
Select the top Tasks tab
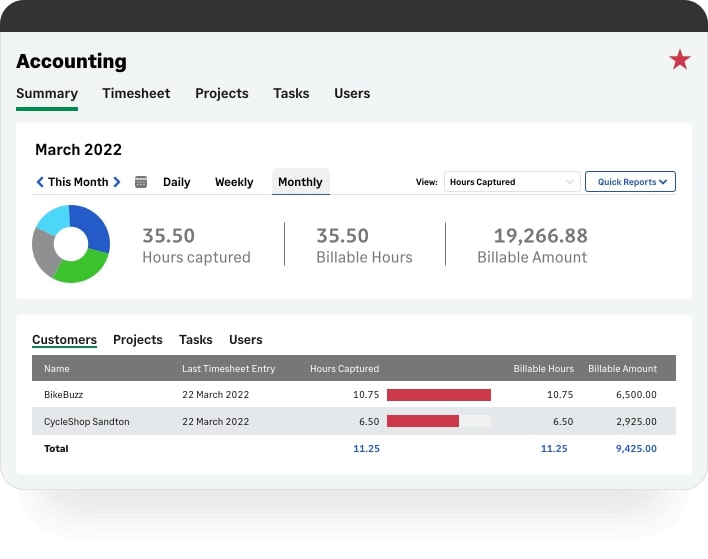pyautogui.click(x=291, y=93)
